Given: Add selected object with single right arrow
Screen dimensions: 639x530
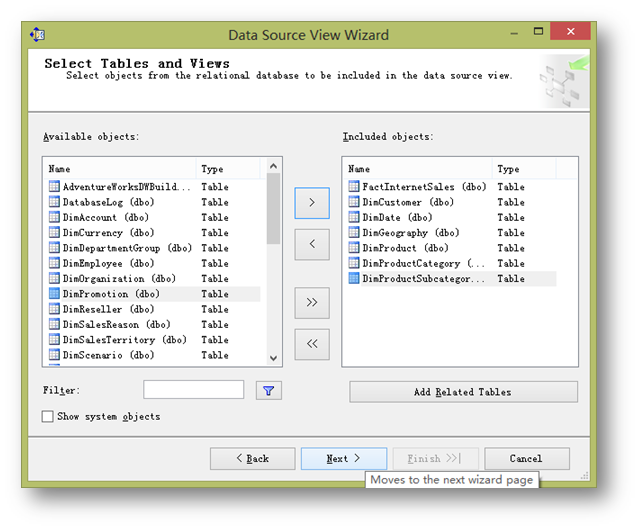Looking at the screenshot, I should point(312,203).
